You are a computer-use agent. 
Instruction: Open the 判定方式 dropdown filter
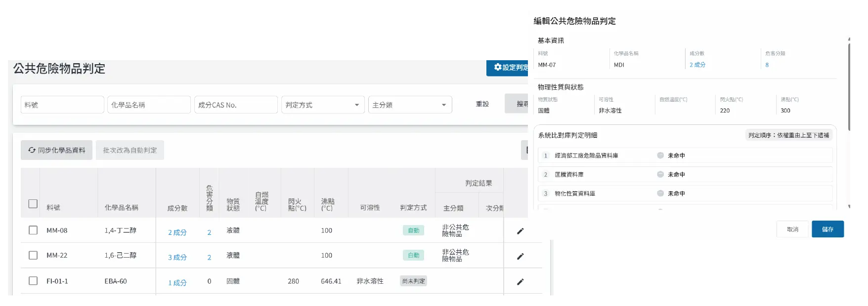pyautogui.click(x=323, y=105)
